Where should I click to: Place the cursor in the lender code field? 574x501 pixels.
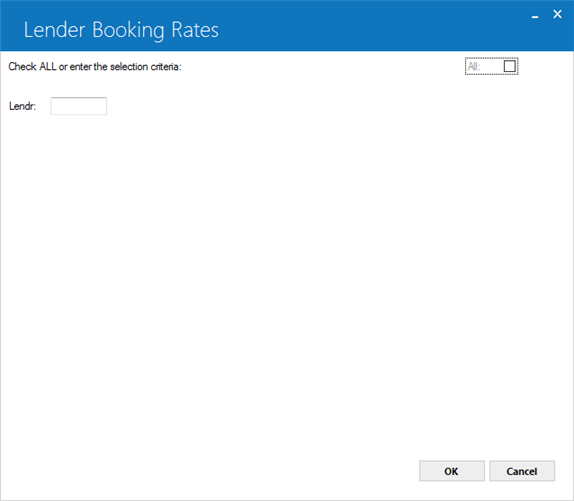tap(78, 106)
